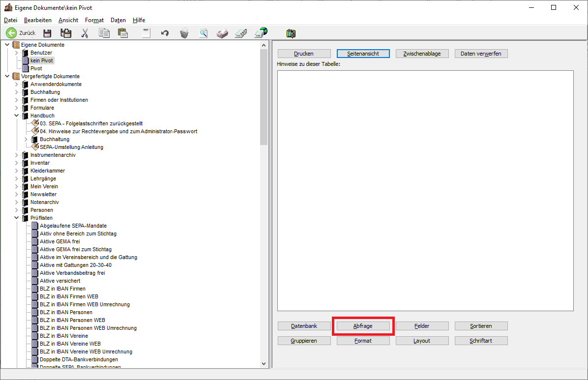This screenshot has width=588, height=380.
Task: Click the stacked envelopes toolbar icon
Action: 241,33
